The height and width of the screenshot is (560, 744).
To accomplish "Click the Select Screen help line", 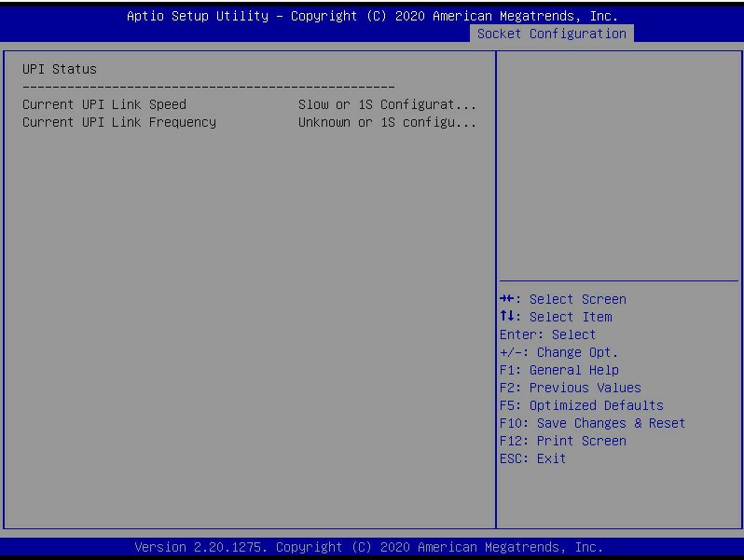I will point(563,299).
